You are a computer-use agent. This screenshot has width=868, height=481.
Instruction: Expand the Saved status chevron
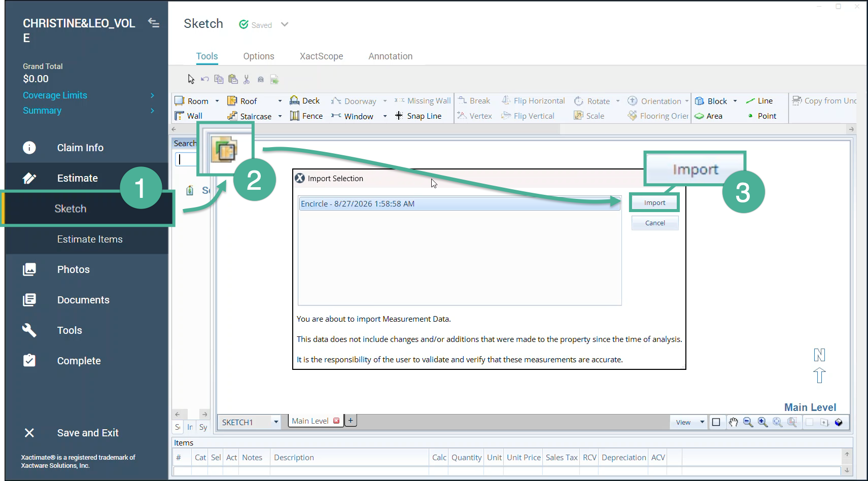pyautogui.click(x=285, y=24)
